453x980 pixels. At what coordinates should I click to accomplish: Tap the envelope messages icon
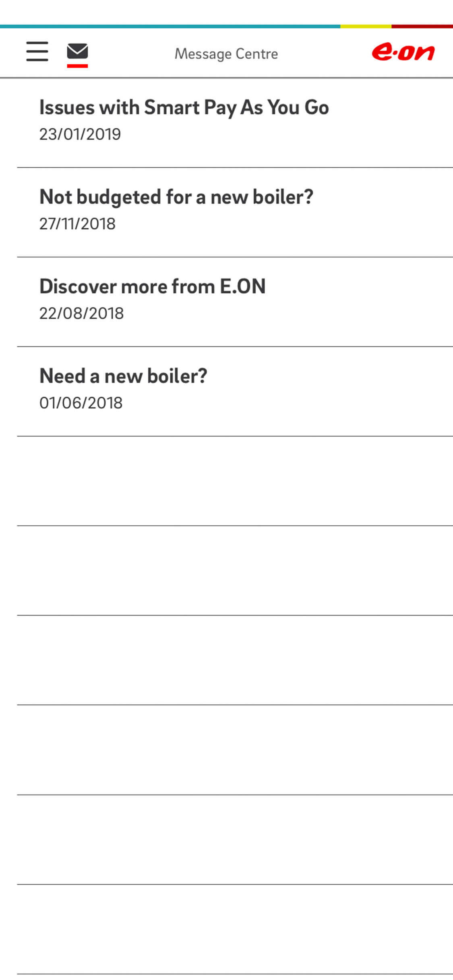click(77, 51)
